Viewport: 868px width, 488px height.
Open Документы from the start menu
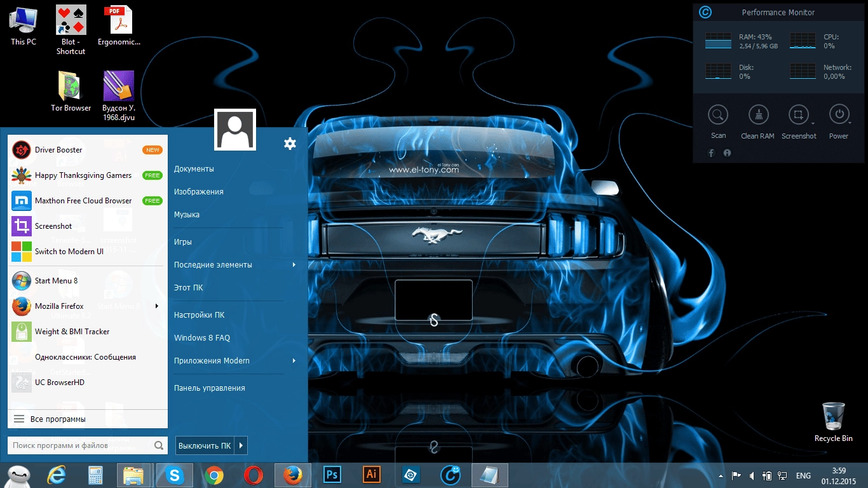click(194, 169)
